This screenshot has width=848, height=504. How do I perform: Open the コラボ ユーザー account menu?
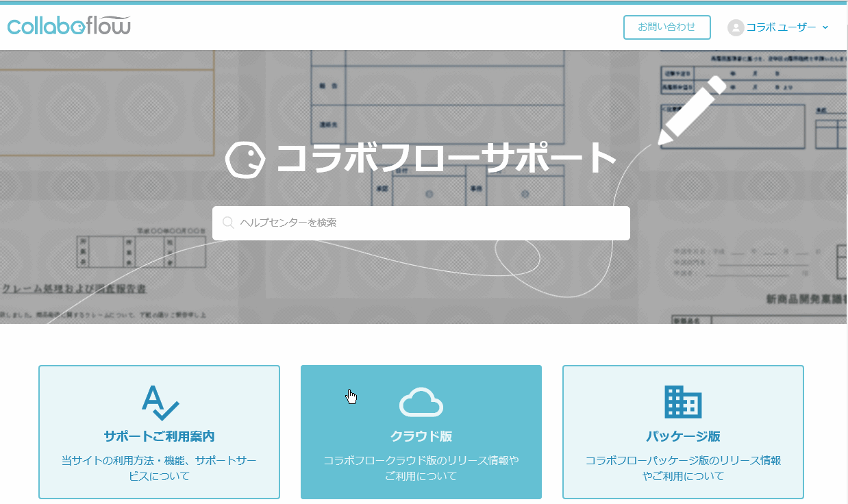pyautogui.click(x=781, y=27)
